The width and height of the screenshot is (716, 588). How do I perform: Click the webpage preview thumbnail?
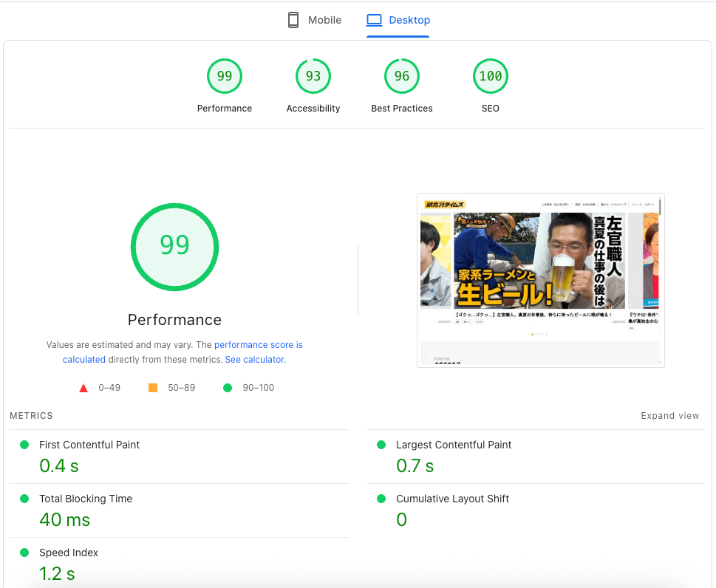click(x=540, y=281)
